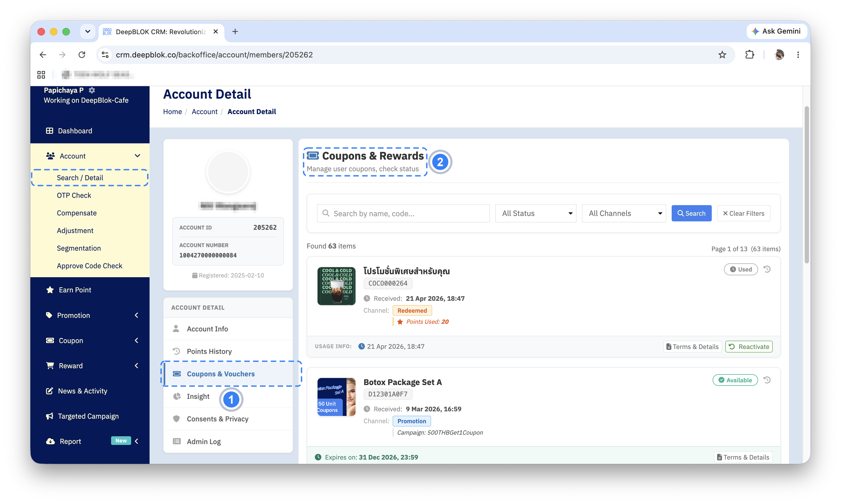Image resolution: width=841 pixels, height=504 pixels.
Task: Click the Promotion channel tag
Action: click(x=412, y=421)
